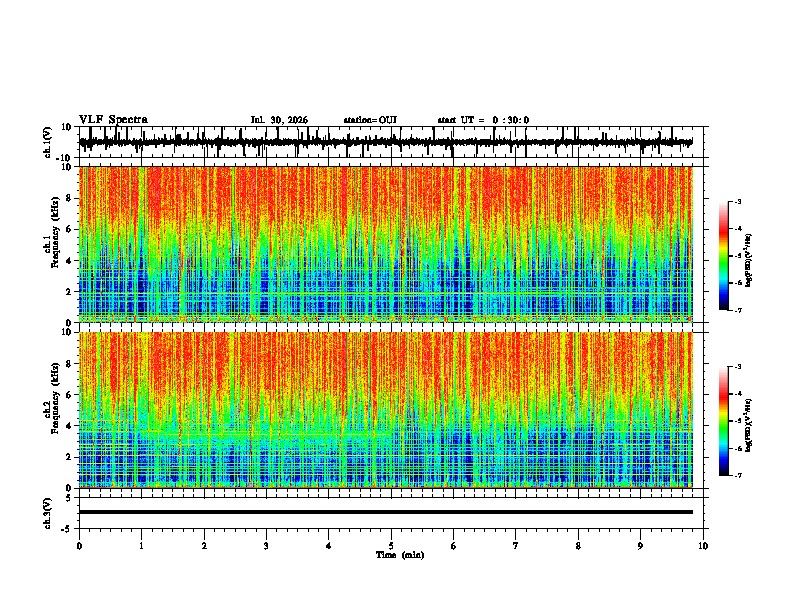Click time axis tick label "7"
Viewport: 792px width, 612px height.
(516, 546)
